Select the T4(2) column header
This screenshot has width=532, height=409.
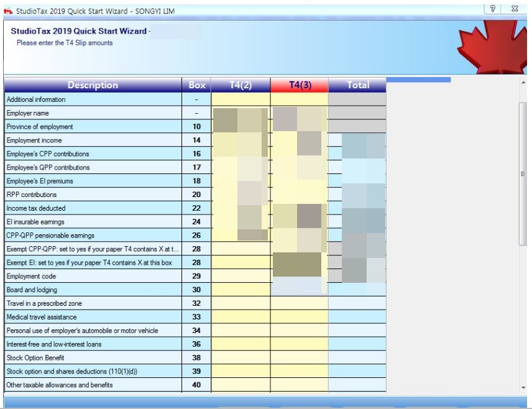click(x=241, y=85)
